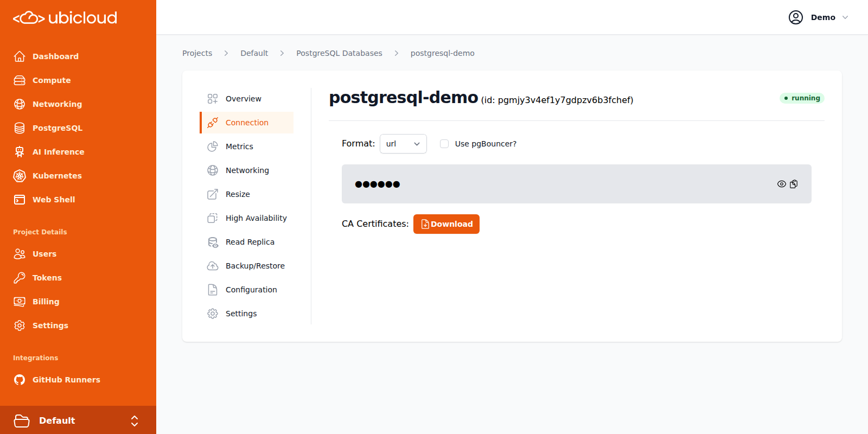Open Compute label in sidebar
This screenshot has width=868, height=434.
[x=52, y=80]
